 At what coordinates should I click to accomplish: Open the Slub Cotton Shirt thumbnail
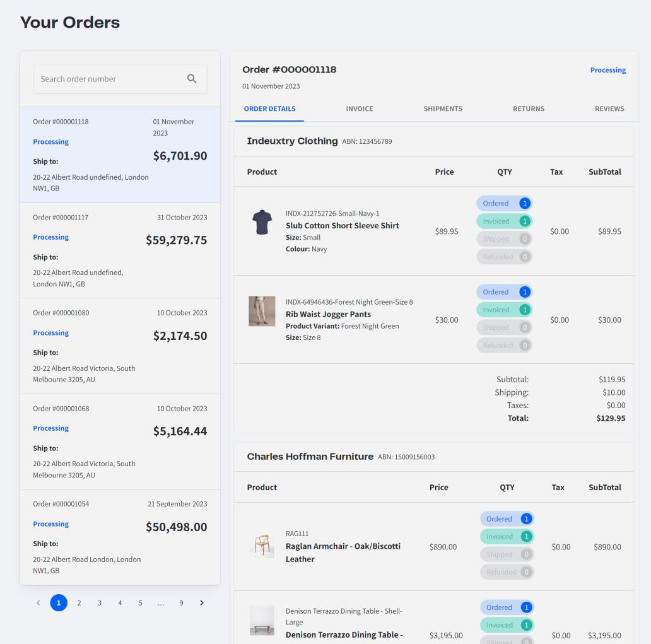click(x=262, y=222)
